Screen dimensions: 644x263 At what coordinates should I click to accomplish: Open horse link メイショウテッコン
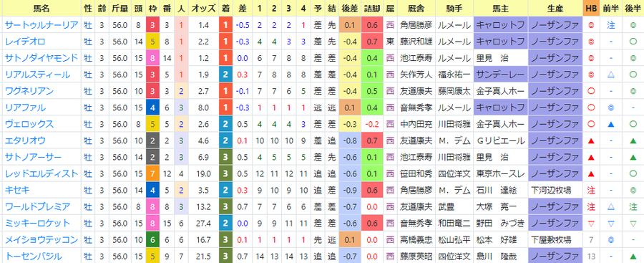[41, 239]
